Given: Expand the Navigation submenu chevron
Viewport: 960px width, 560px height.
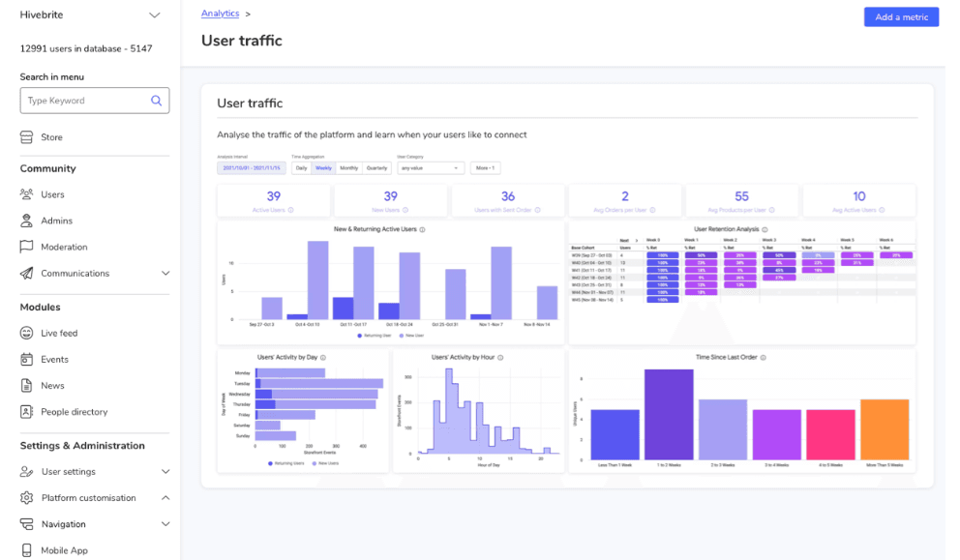Looking at the screenshot, I should pyautogui.click(x=165, y=524).
